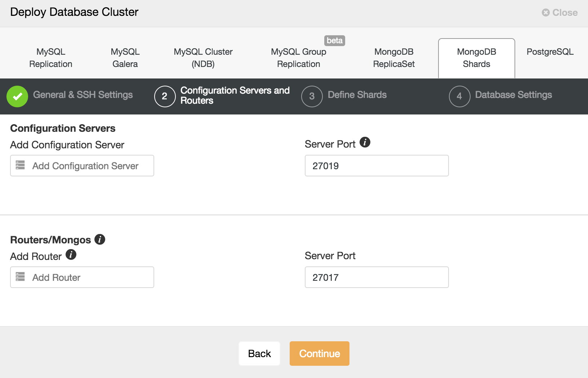588x378 pixels.
Task: Open the MongoDB ReplicaSet tab
Action: click(x=394, y=58)
